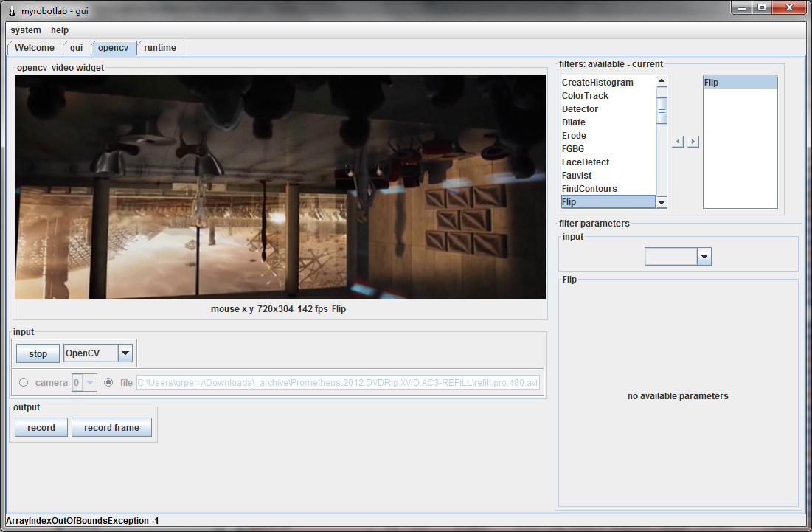Maximize the myrobotlab window
The height and width of the screenshot is (532, 812).
(x=762, y=8)
